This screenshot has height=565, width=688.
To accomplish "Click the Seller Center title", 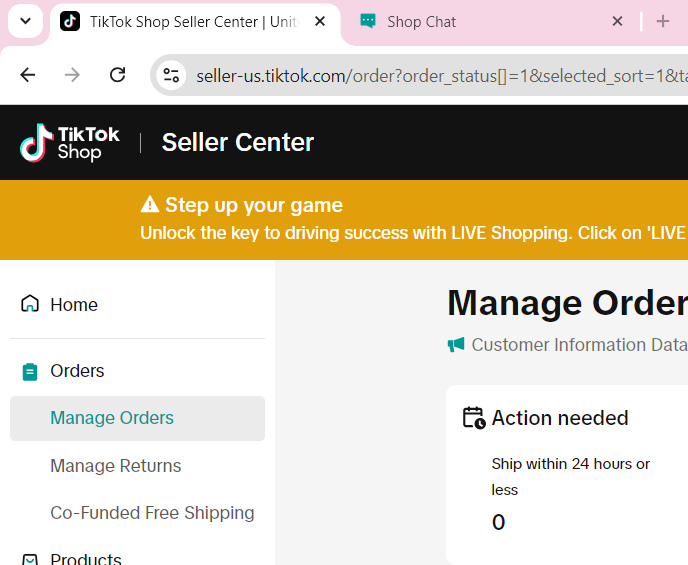I will pos(238,142).
